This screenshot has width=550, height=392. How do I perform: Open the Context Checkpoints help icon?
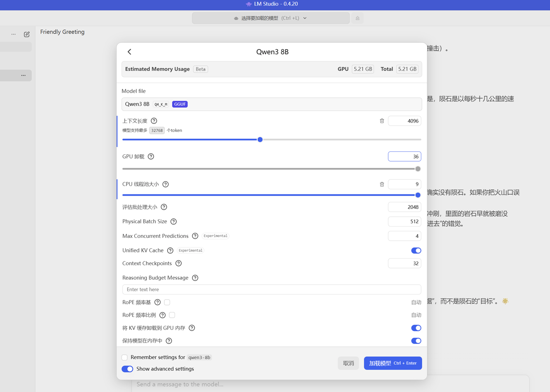[x=178, y=264]
